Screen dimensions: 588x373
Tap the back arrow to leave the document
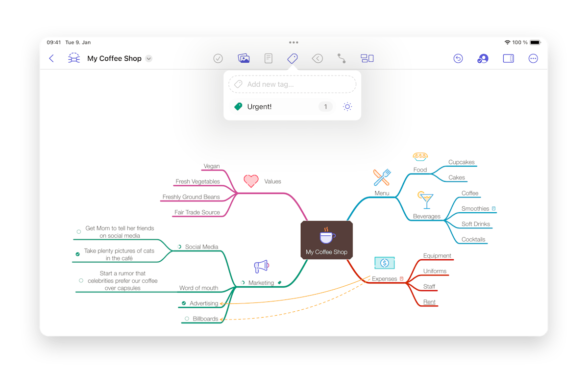click(51, 58)
